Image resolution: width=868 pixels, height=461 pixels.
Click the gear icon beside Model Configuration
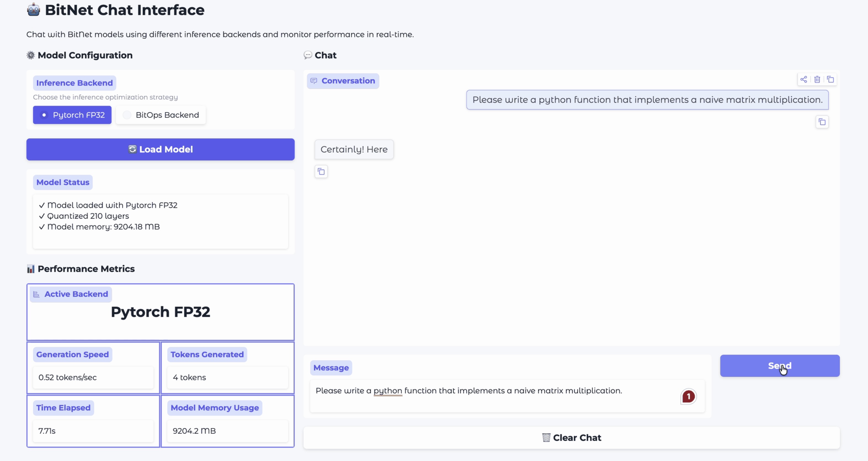pos(30,55)
